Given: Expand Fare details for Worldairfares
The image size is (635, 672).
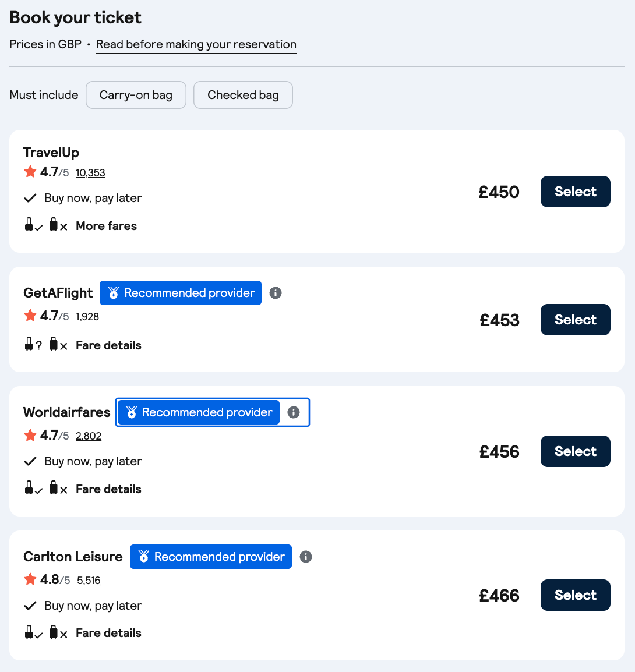Looking at the screenshot, I should (108, 489).
